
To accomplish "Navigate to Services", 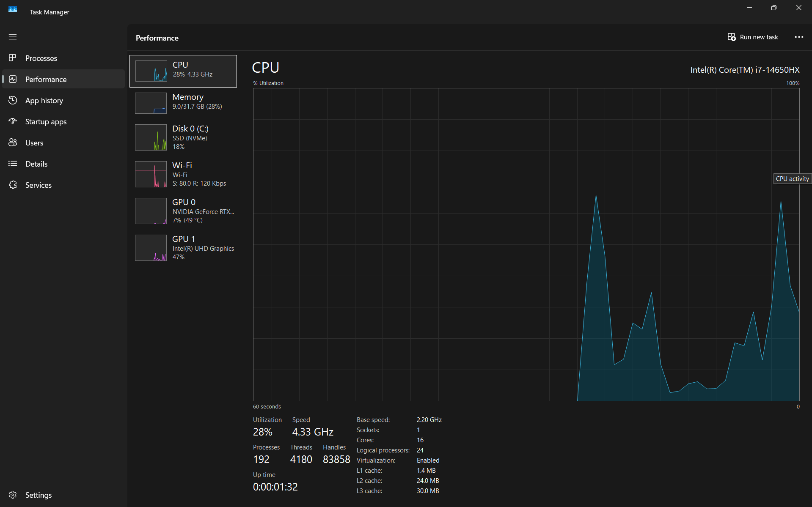I will [63, 185].
